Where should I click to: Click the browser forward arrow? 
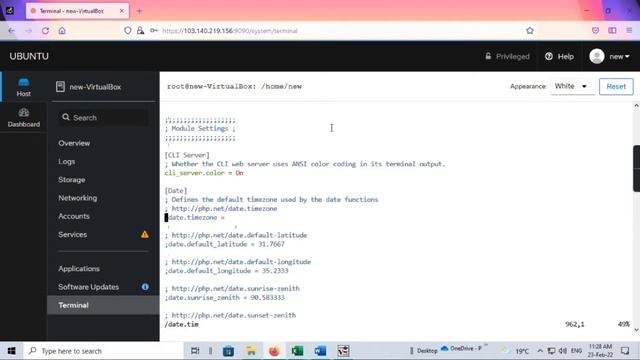pos(28,31)
